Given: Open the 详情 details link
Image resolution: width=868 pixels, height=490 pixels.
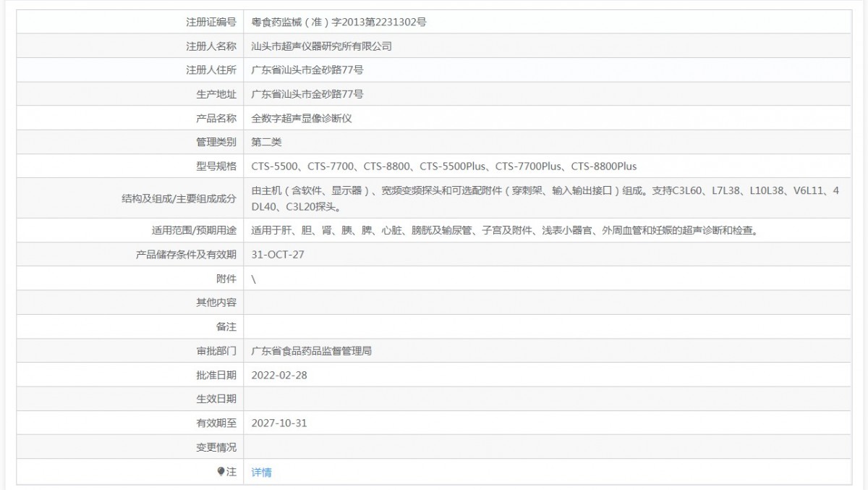Looking at the screenshot, I should 262,472.
